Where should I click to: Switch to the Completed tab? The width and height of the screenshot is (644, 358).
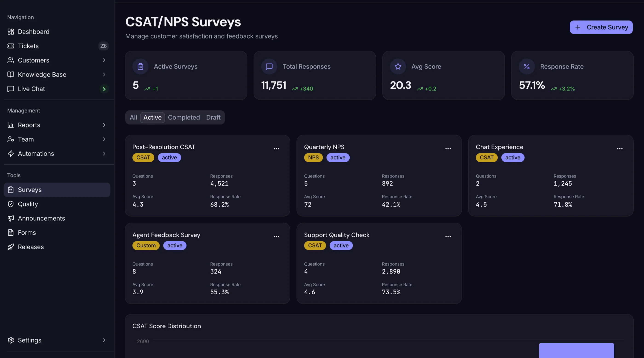184,117
